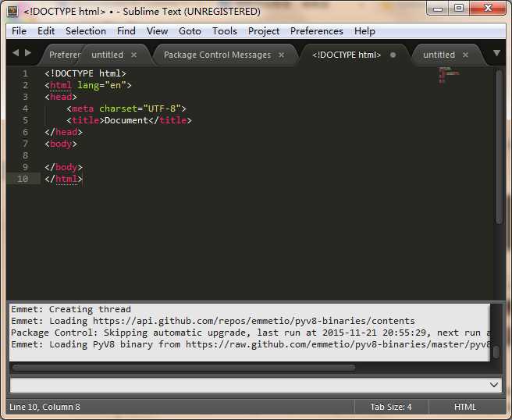Open the Project menu

click(264, 31)
